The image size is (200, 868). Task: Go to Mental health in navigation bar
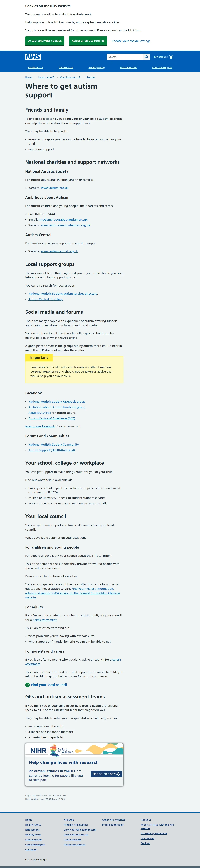(x=128, y=67)
